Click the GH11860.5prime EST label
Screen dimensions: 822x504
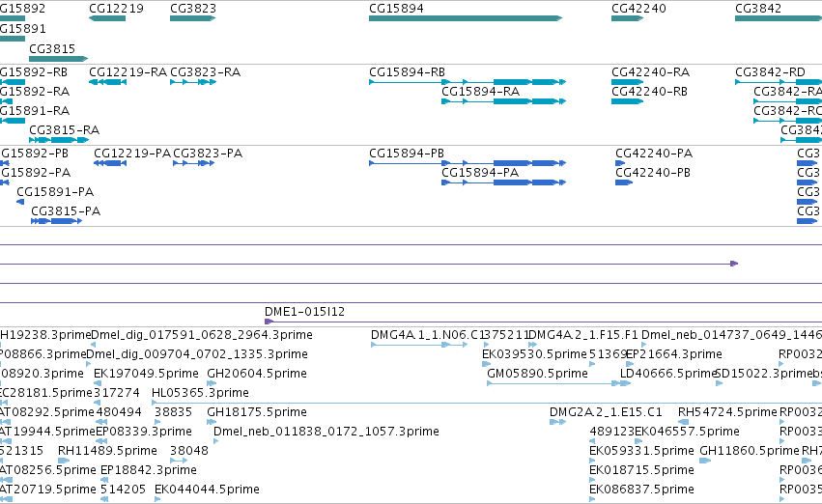coord(750,451)
